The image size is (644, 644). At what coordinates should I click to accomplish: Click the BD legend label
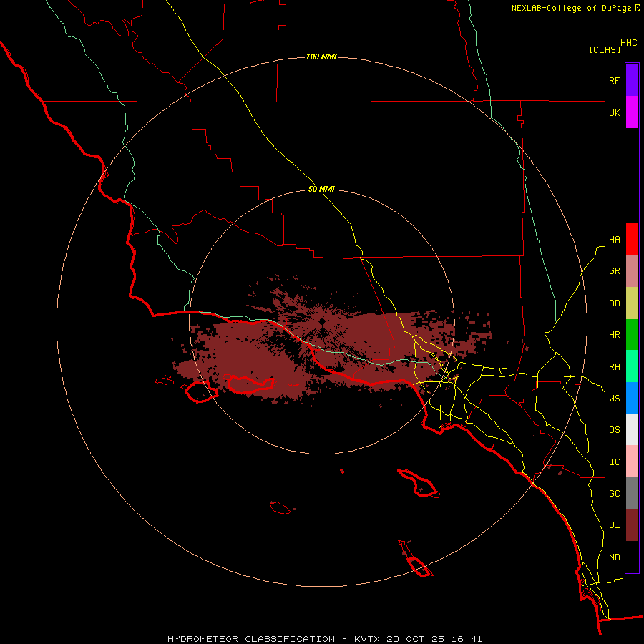(615, 303)
